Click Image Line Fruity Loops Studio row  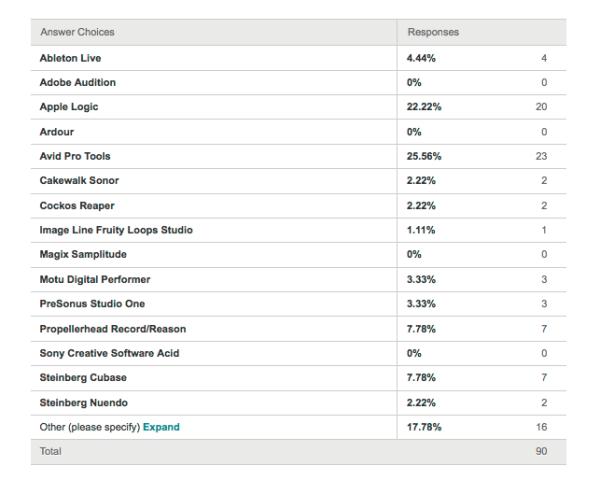pos(298,230)
